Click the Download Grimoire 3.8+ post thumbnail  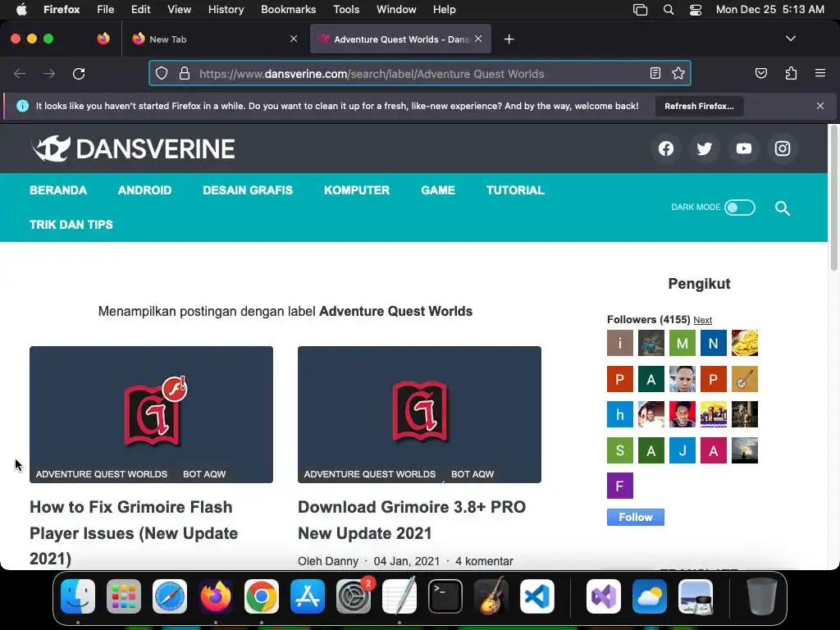(x=419, y=414)
